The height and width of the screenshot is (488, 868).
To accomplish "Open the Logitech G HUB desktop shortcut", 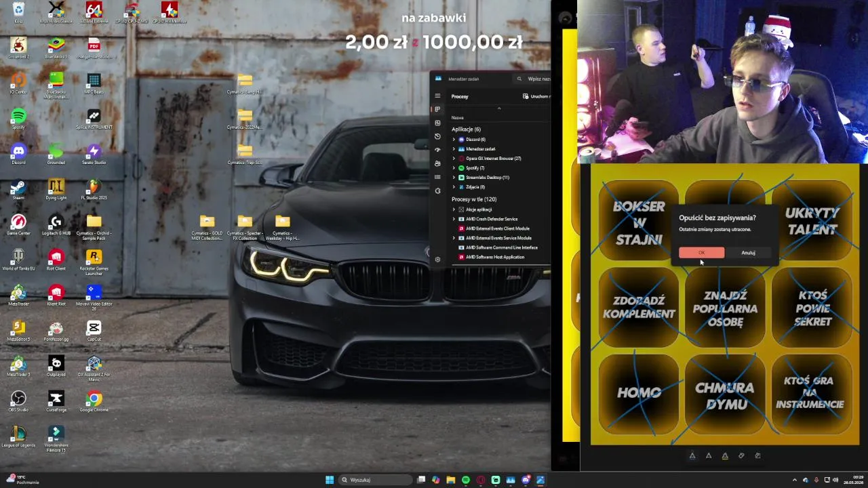I will [x=56, y=224].
